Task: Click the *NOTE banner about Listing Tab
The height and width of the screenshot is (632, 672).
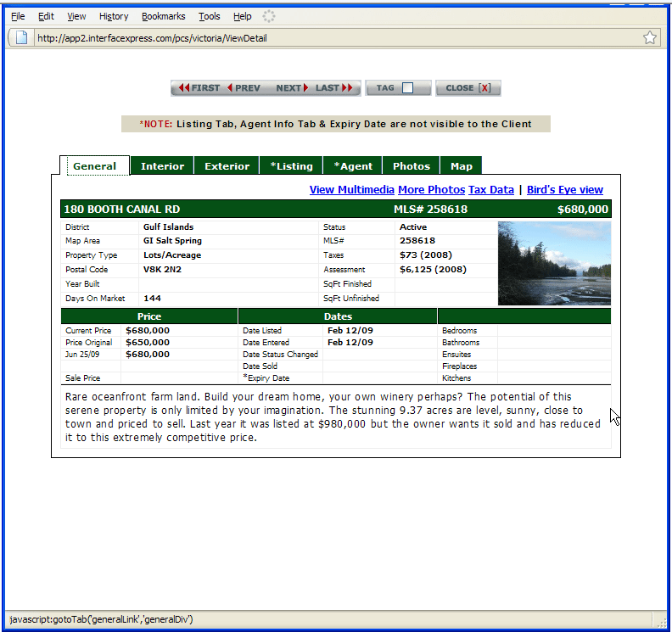Action: point(335,124)
